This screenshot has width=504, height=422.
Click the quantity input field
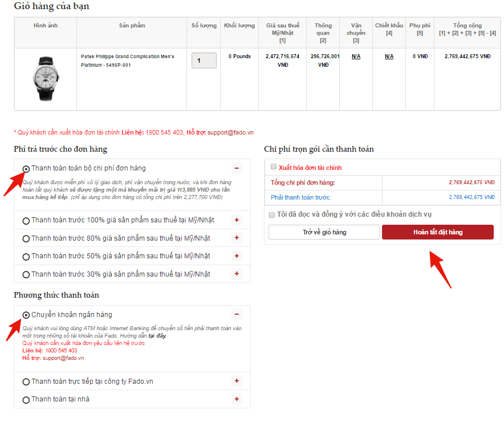point(204,60)
